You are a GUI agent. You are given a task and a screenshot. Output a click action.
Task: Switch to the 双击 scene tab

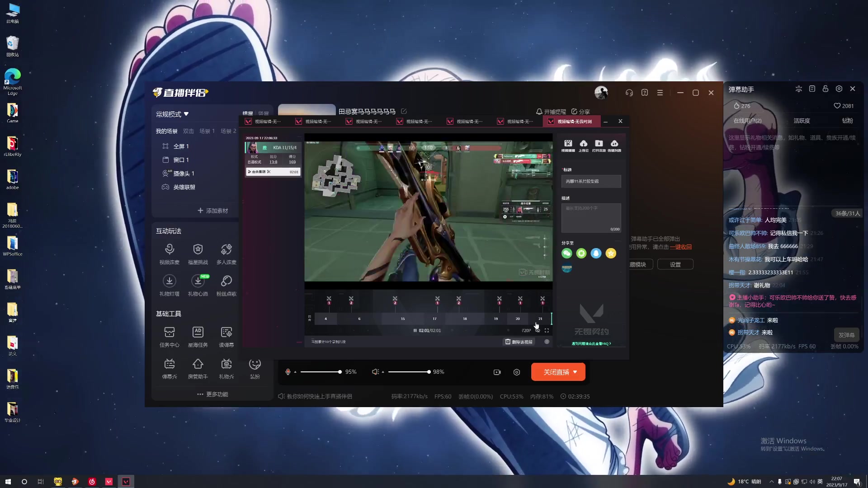(x=189, y=131)
